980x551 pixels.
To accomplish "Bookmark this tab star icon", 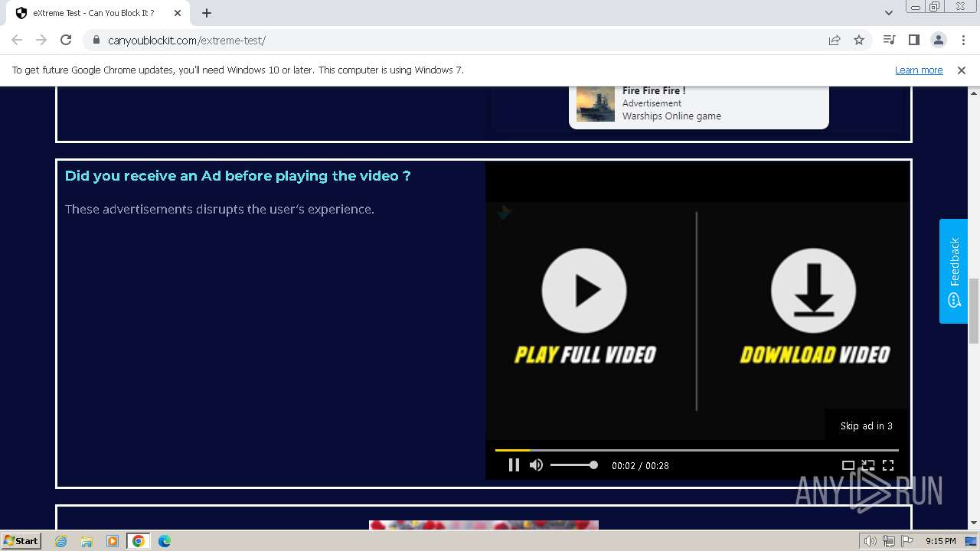I will pyautogui.click(x=859, y=40).
